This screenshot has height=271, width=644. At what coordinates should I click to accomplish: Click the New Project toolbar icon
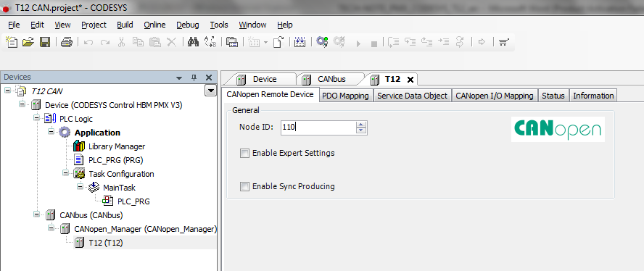(x=12, y=42)
